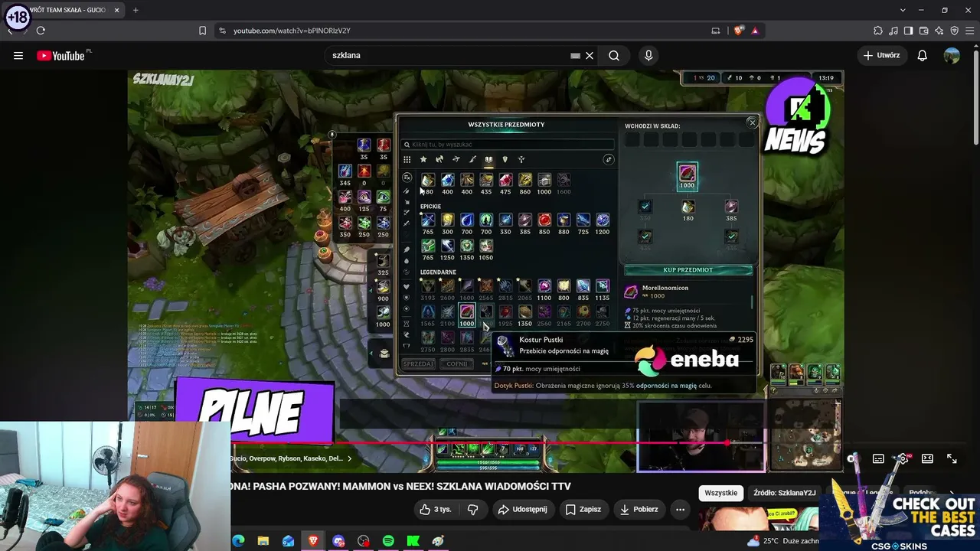Open a new browser tab

(136, 10)
